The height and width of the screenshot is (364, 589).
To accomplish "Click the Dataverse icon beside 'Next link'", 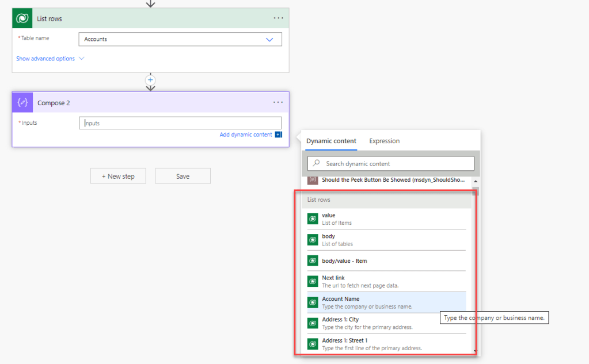I will click(313, 282).
